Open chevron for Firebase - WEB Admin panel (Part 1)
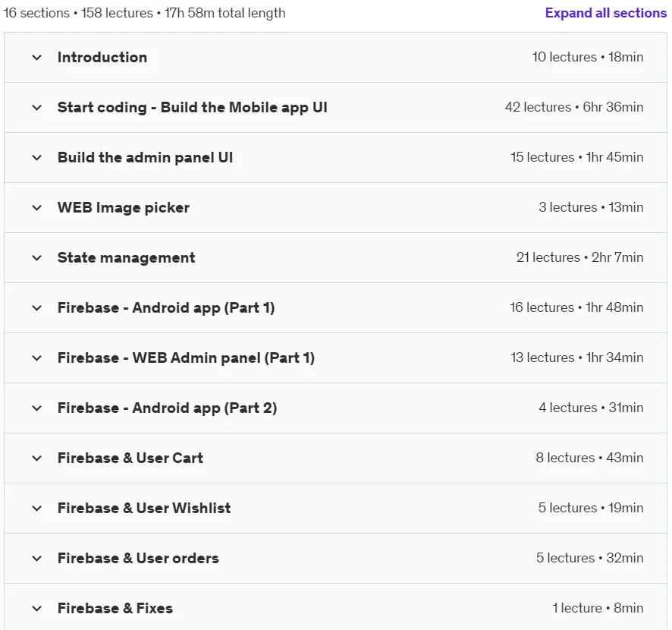 [37, 358]
